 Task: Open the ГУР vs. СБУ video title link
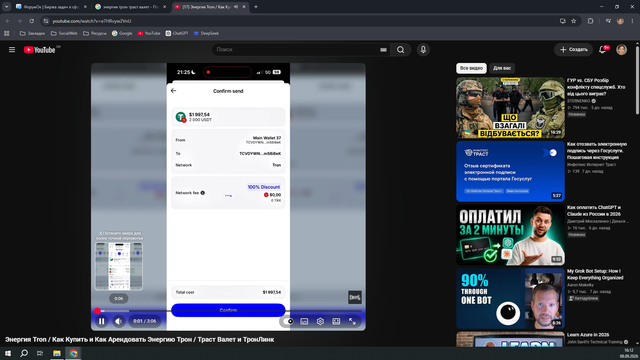coord(596,87)
